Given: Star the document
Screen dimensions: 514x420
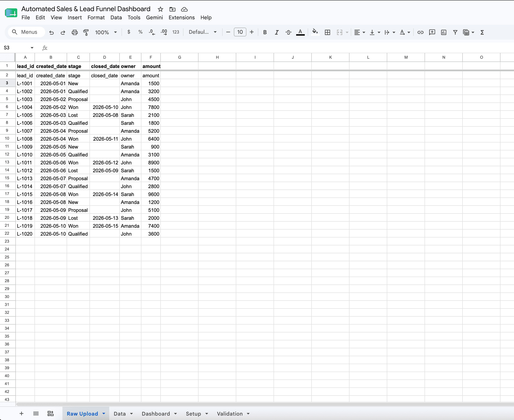Looking at the screenshot, I should (x=160, y=9).
